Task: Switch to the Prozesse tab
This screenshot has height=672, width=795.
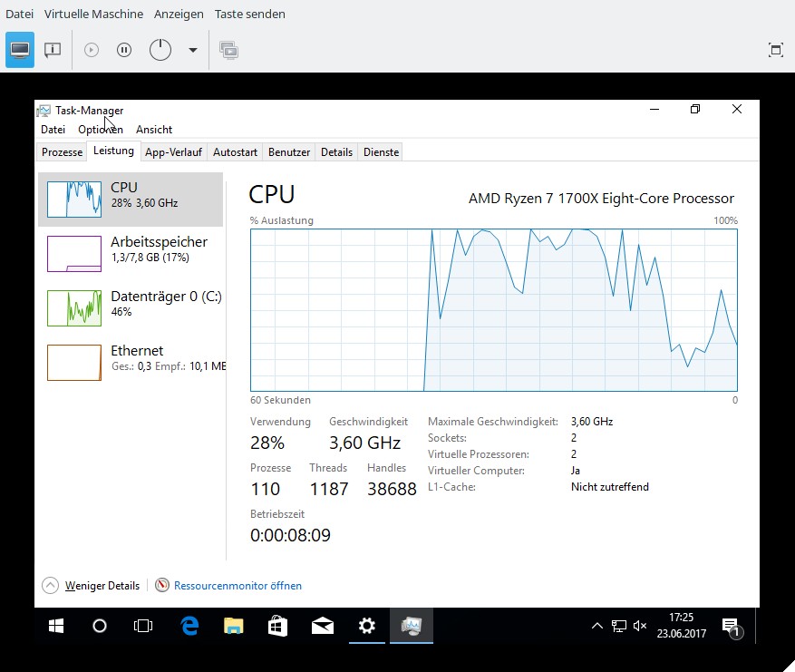Action: coord(62,152)
